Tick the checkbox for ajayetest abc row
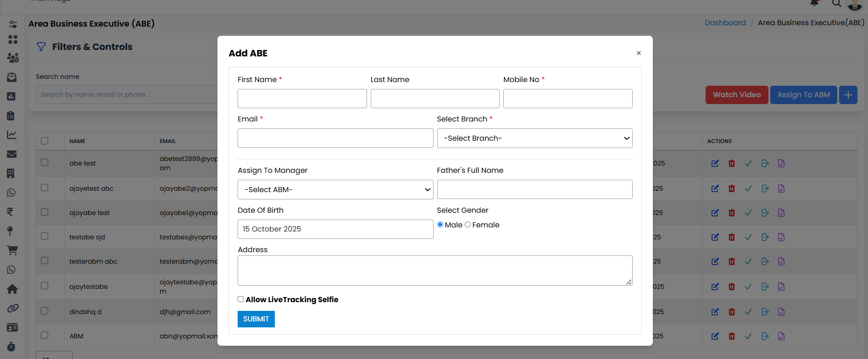The height and width of the screenshot is (359, 868). point(45,188)
